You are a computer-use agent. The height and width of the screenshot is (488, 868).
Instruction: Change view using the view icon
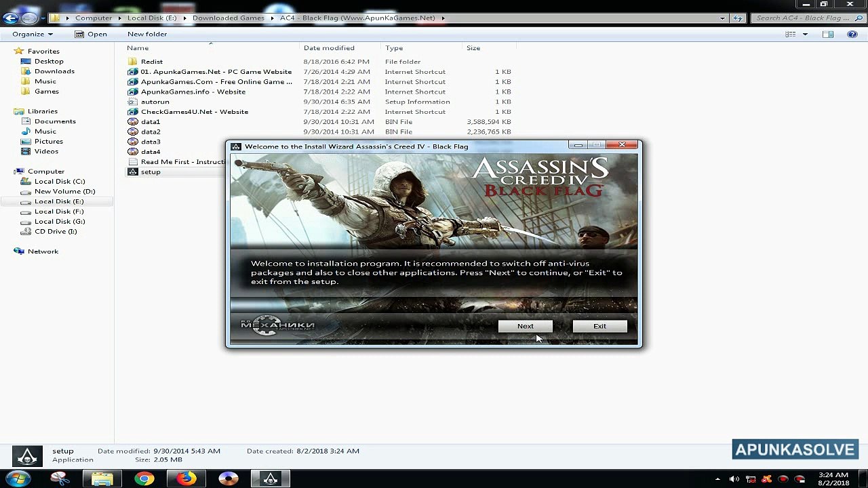coord(790,34)
